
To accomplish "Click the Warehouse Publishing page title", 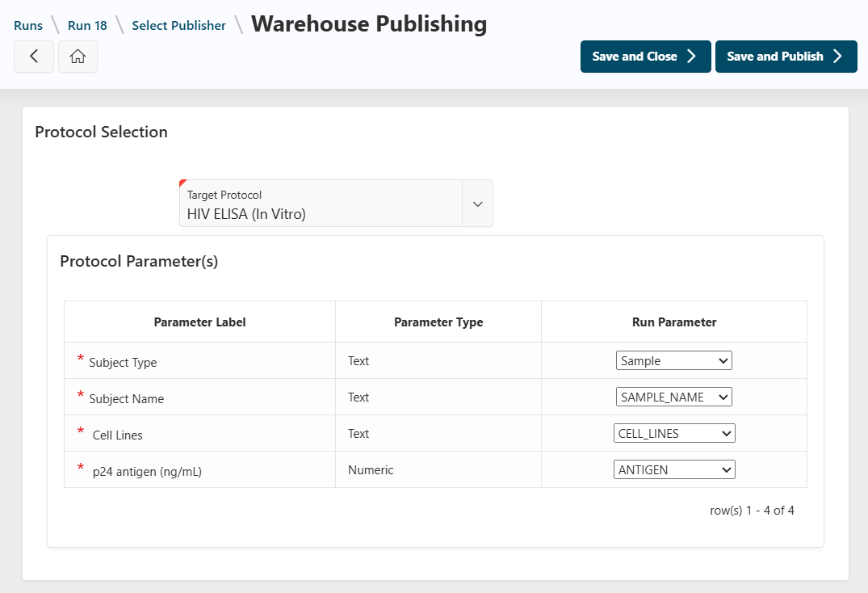I will 369,23.
